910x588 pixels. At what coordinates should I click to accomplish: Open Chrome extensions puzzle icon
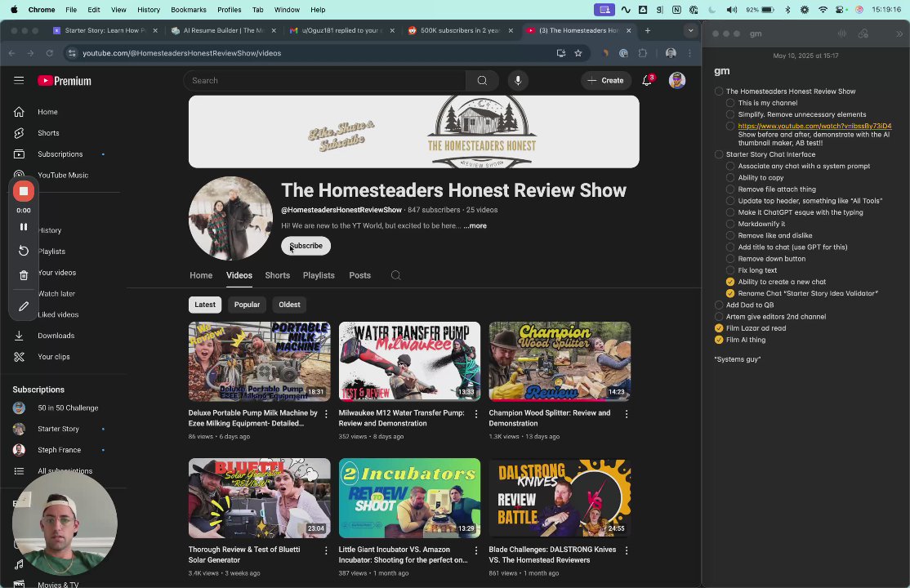(x=642, y=53)
